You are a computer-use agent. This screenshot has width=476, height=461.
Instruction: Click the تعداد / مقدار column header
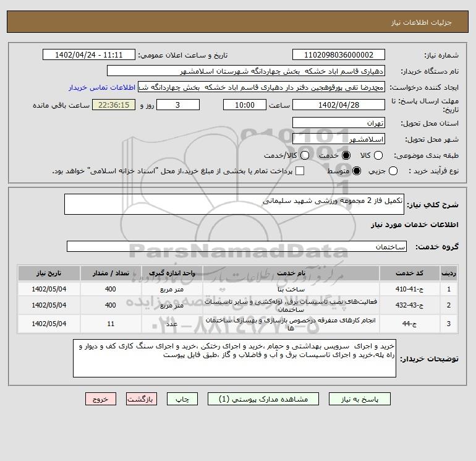[111, 273]
